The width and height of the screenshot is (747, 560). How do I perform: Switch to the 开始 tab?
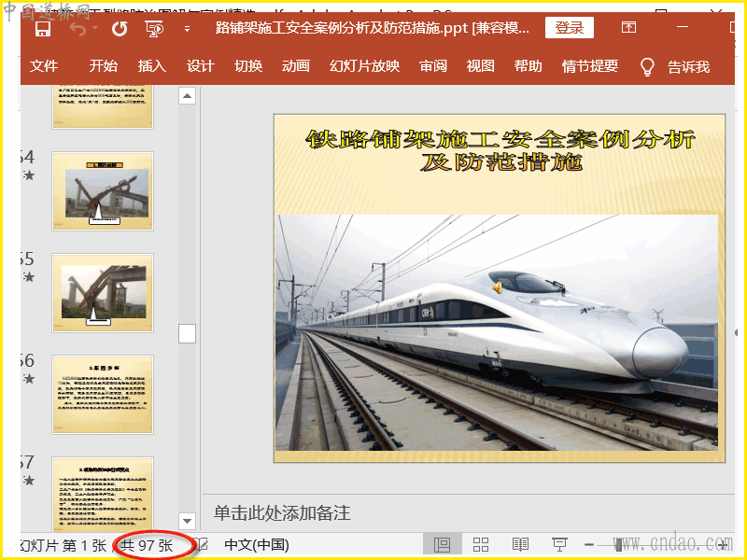[x=103, y=65]
